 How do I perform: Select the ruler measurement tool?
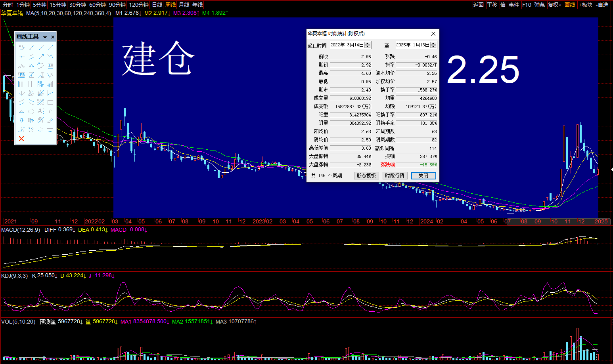pyautogui.click(x=50, y=130)
